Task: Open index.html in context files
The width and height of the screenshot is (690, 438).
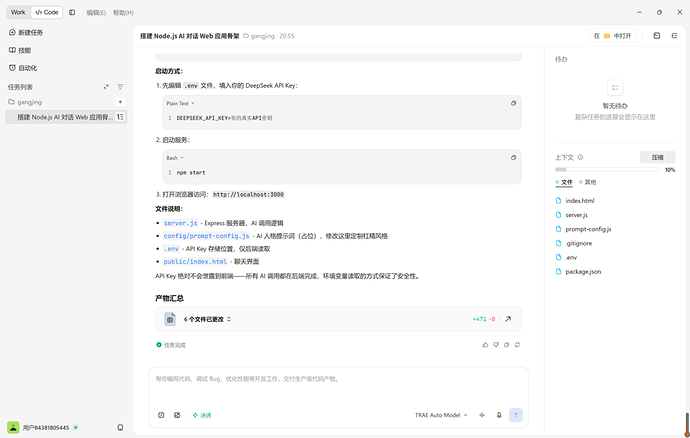Action: point(575,201)
